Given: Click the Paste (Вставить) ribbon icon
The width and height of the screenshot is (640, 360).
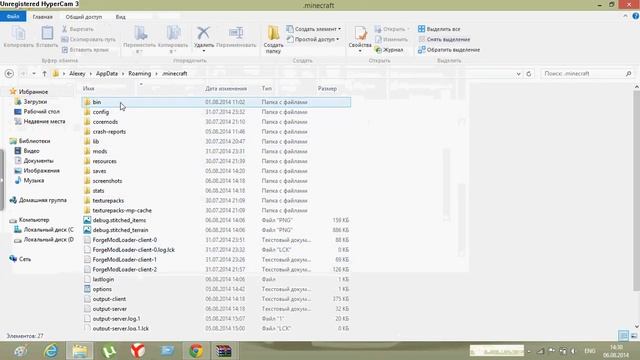Looking at the screenshot, I should click(x=47, y=33).
